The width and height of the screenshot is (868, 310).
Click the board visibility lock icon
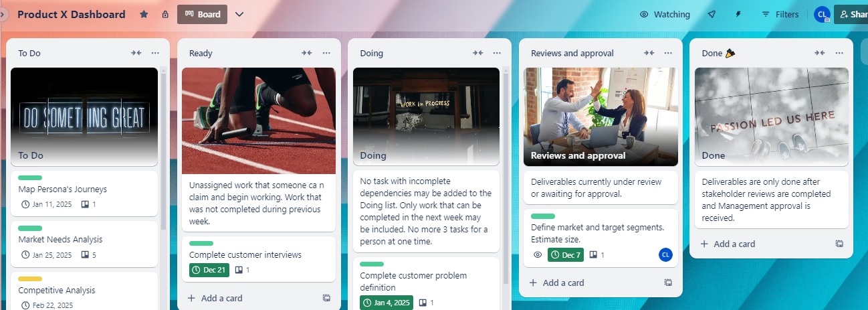click(x=165, y=14)
